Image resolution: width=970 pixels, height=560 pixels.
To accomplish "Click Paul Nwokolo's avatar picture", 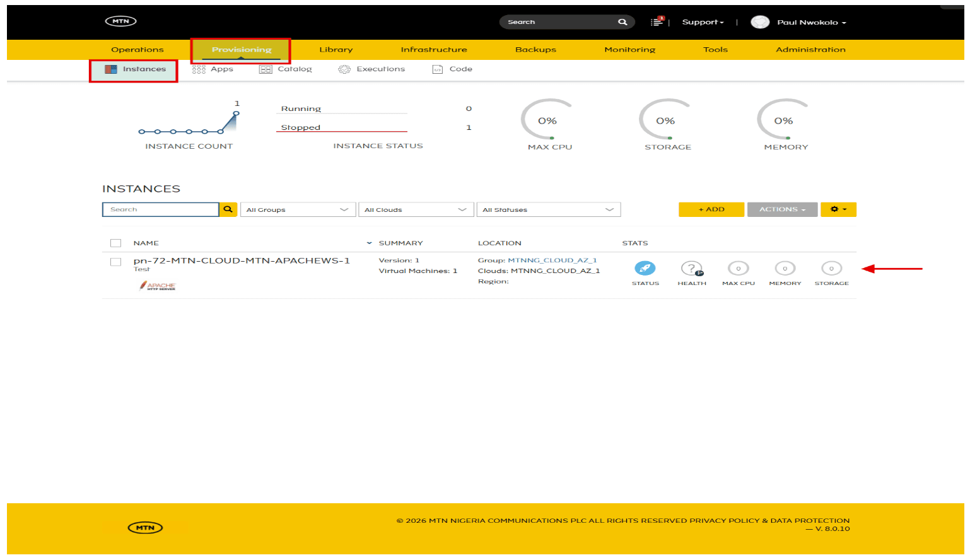I will [760, 22].
